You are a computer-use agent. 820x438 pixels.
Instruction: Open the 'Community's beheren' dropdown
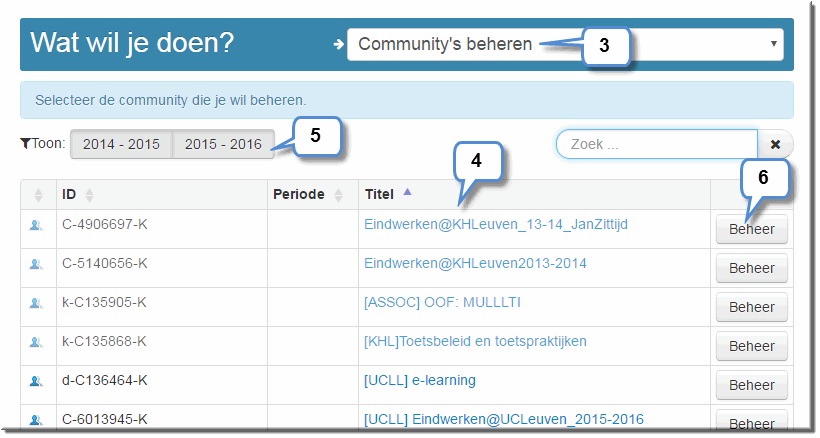[x=565, y=44]
